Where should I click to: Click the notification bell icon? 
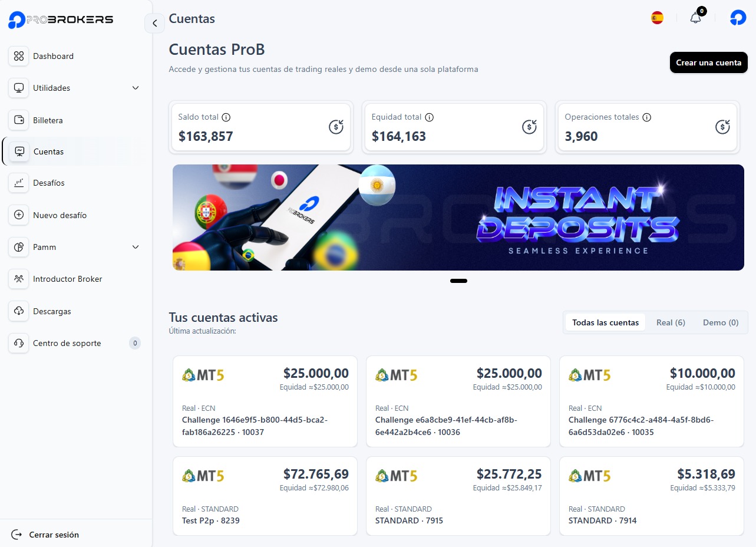[x=696, y=18]
